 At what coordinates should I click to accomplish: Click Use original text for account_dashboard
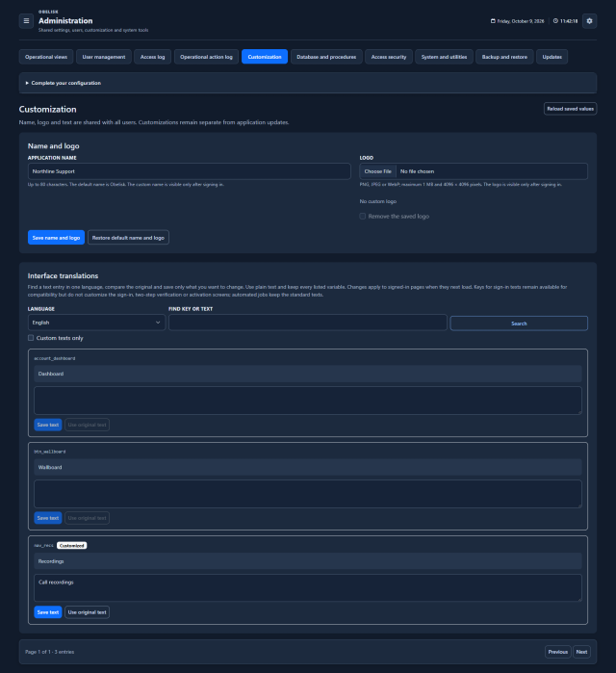(x=87, y=425)
